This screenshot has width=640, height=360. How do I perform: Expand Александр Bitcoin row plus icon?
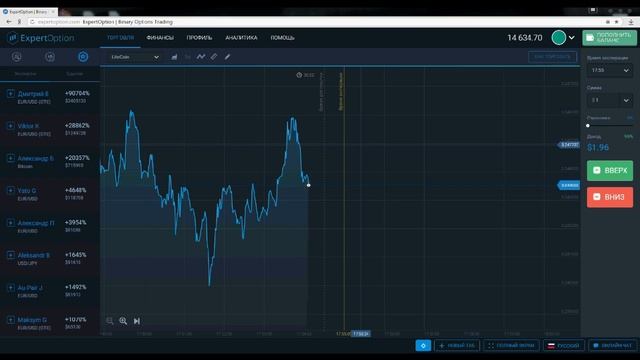[x=11, y=158]
